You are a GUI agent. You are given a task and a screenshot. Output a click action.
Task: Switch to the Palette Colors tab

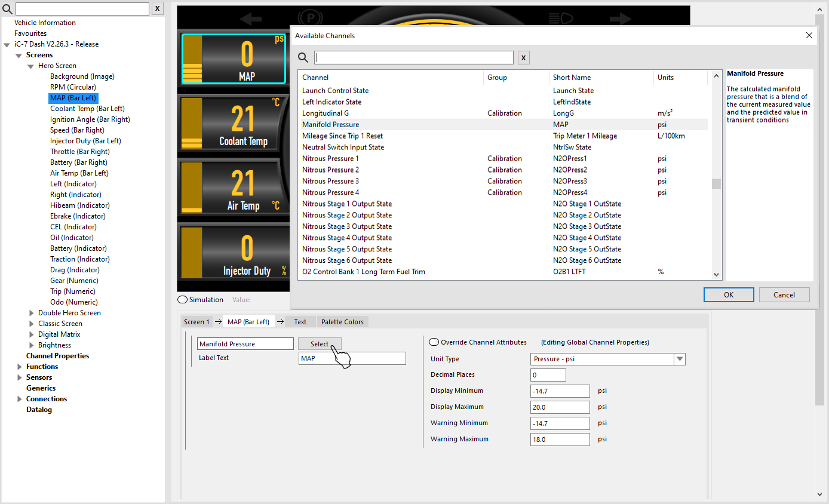342,322
